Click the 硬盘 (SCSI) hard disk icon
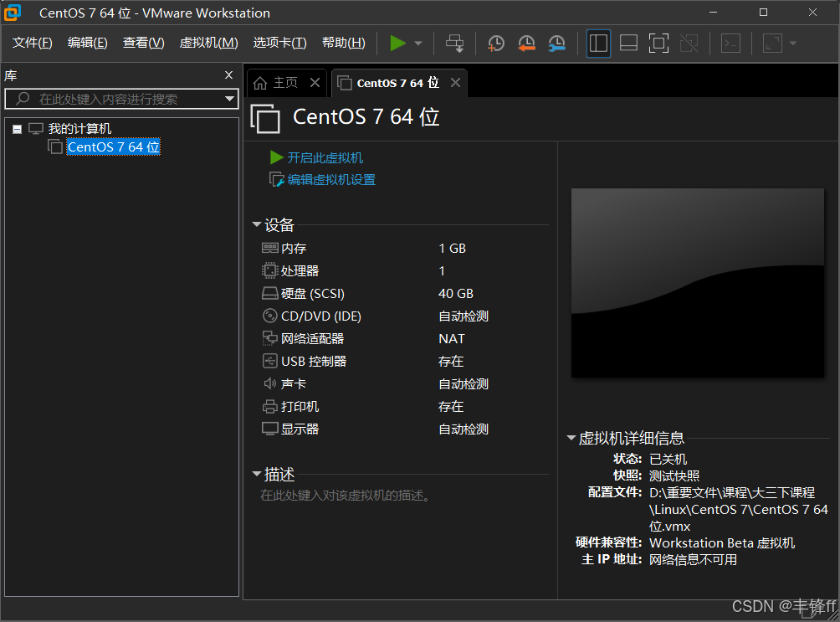Screen dimensions: 840x622 tap(270, 293)
